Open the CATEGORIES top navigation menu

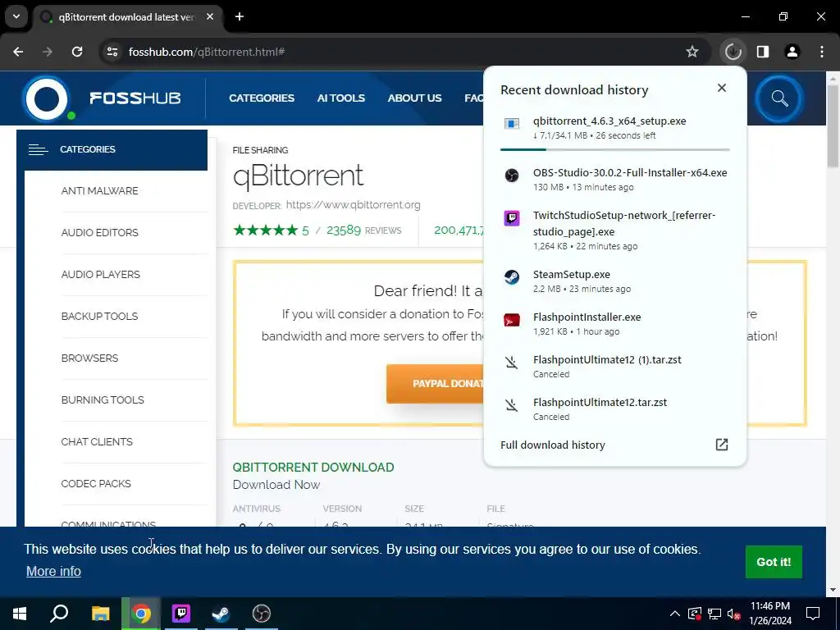[x=262, y=98]
